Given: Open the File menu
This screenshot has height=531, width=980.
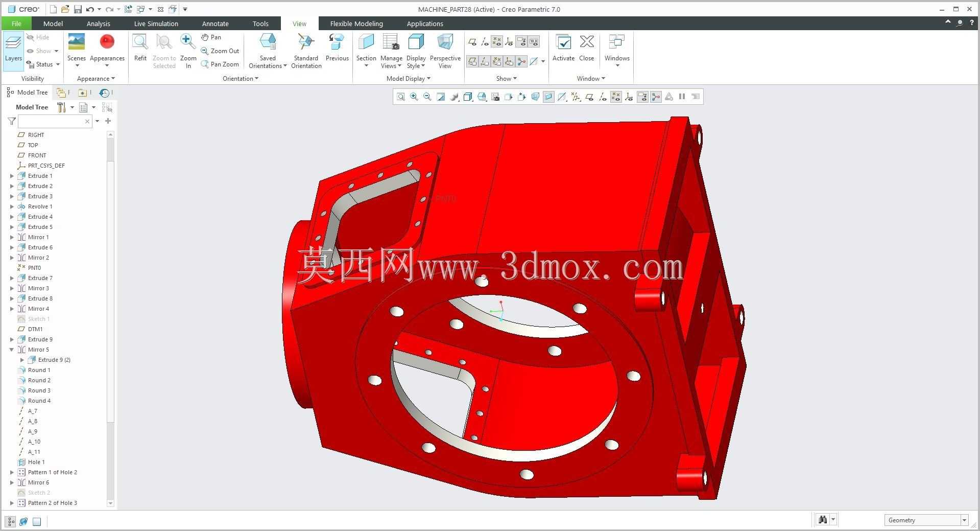Looking at the screenshot, I should (16, 24).
